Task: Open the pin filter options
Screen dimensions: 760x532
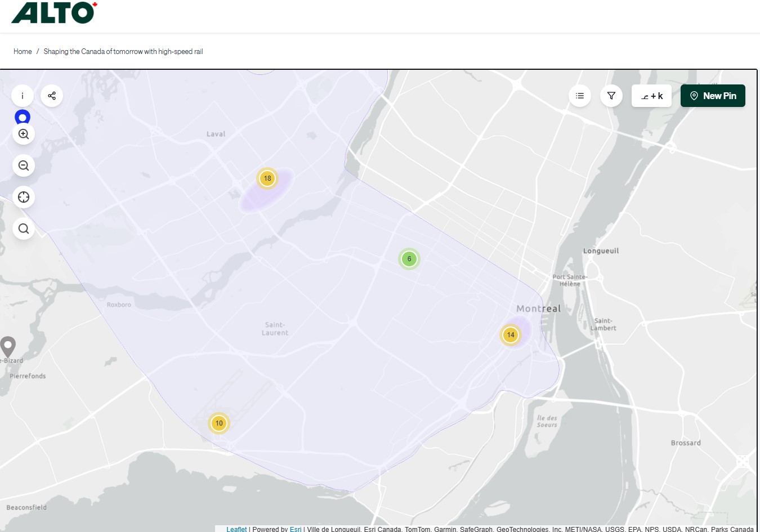Action: (611, 96)
